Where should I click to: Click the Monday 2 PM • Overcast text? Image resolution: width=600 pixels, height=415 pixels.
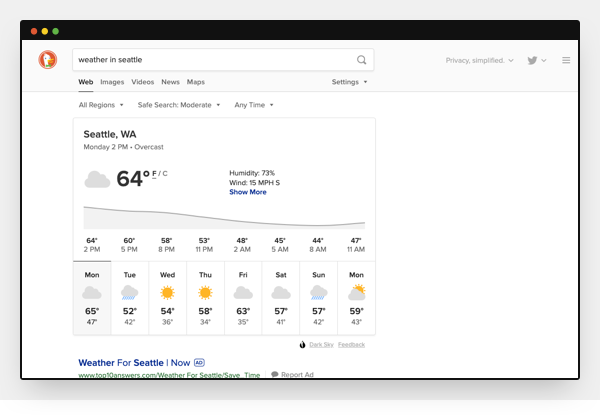124,147
